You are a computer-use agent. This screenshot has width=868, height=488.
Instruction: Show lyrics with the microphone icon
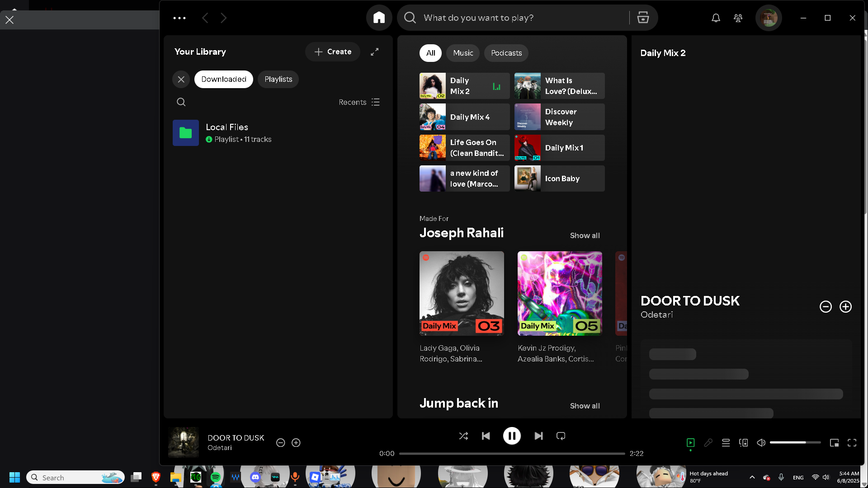(708, 443)
